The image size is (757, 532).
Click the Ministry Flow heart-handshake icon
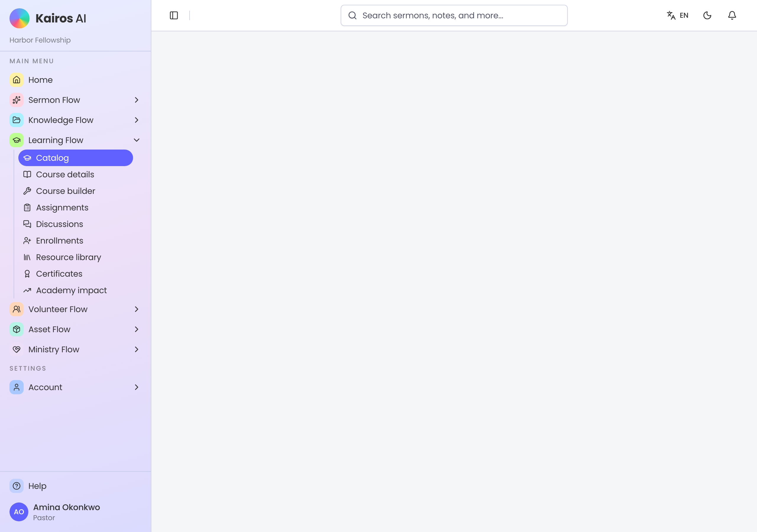coord(17,349)
